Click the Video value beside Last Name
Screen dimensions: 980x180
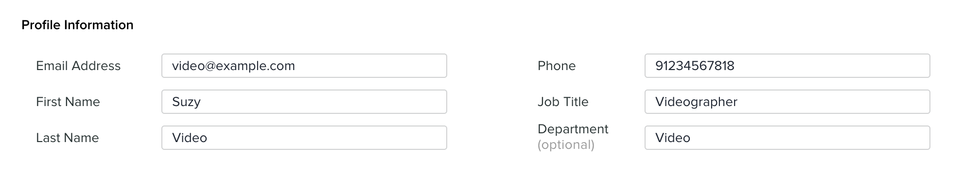(190, 138)
